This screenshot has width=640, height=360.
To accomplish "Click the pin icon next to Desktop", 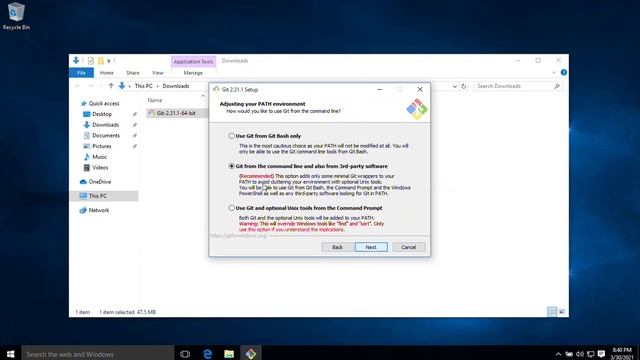I will click(135, 114).
